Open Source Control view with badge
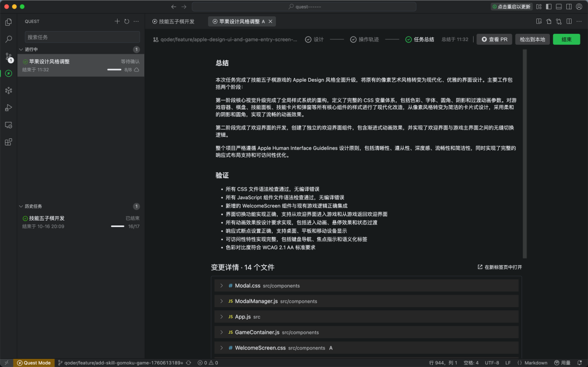This screenshot has width=588, height=367. [x=8, y=57]
